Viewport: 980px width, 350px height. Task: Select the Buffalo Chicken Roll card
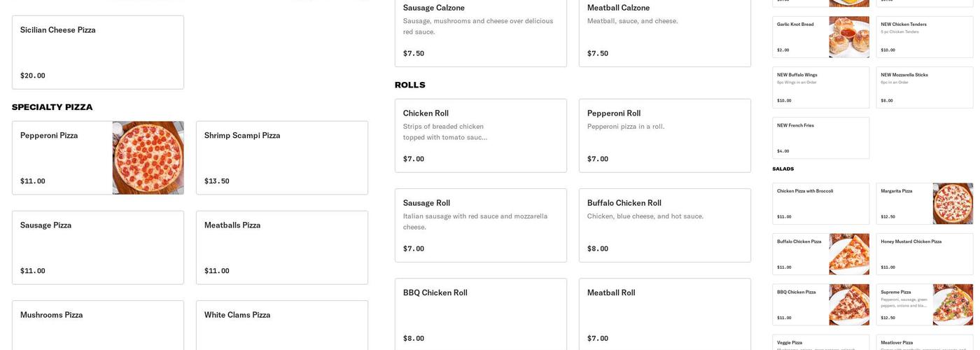click(x=664, y=225)
